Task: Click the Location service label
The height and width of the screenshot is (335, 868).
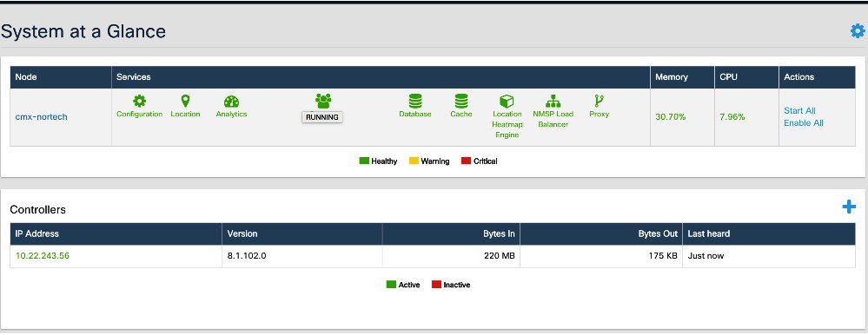Action: coord(185,114)
